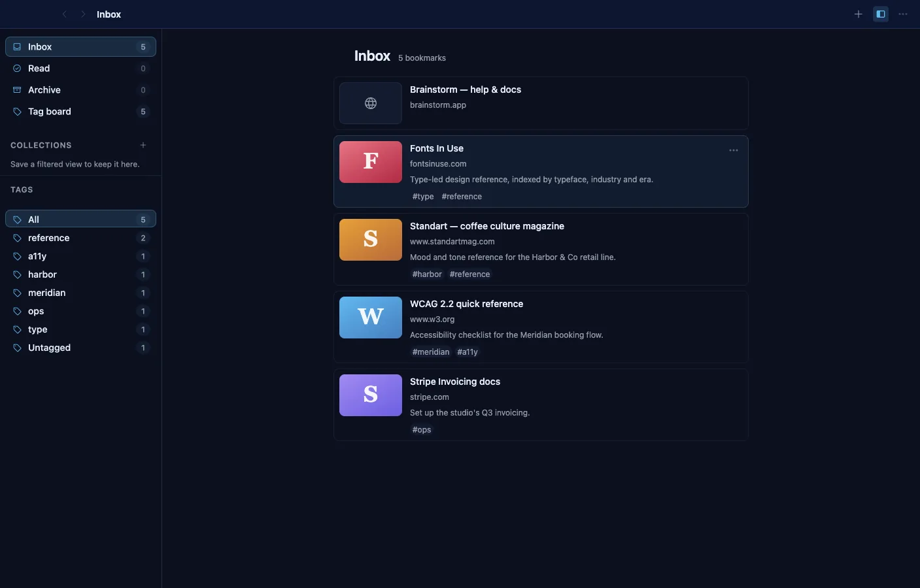The image size is (920, 588).
Task: Open the Fonts In Use title
Action: tap(437, 148)
